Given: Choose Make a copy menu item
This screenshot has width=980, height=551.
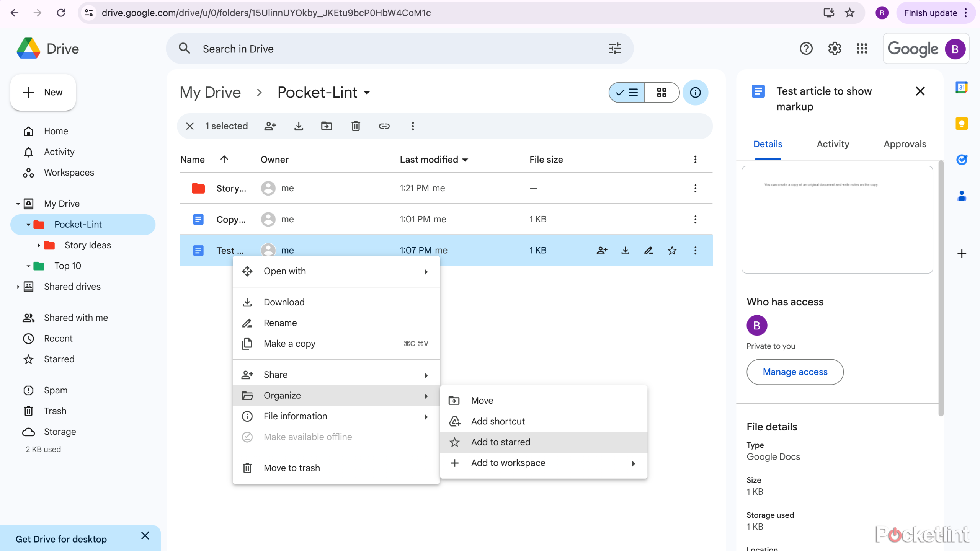Looking at the screenshot, I should tap(336, 343).
